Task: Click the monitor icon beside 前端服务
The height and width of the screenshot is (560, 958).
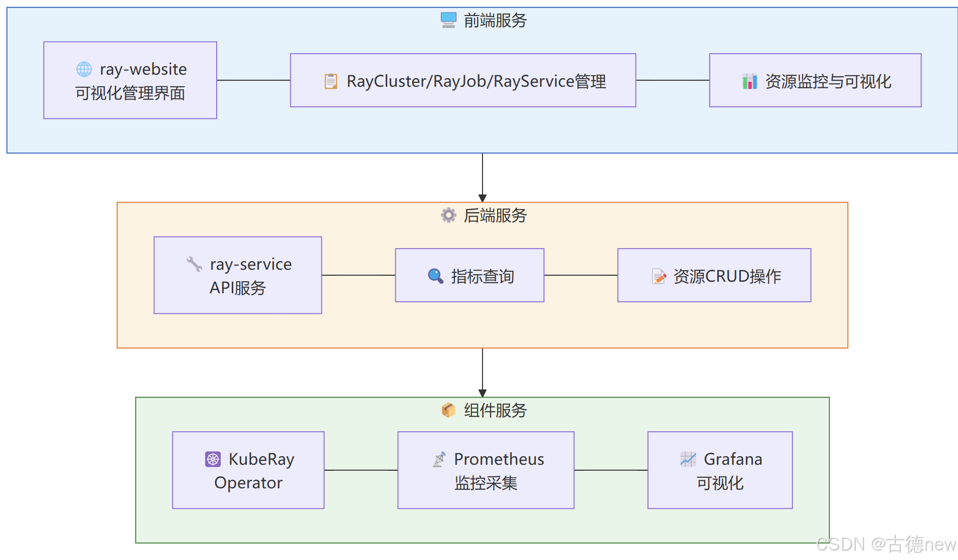Action: pos(448,20)
